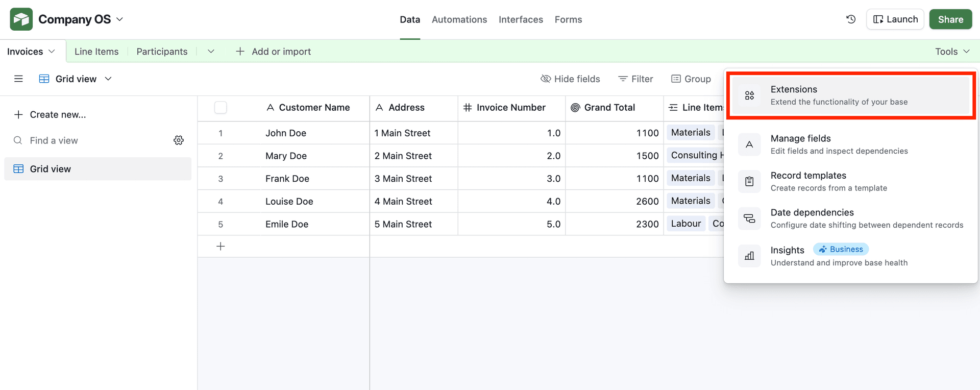Click Create new... in sidebar
The height and width of the screenshot is (390, 980).
pos(50,115)
